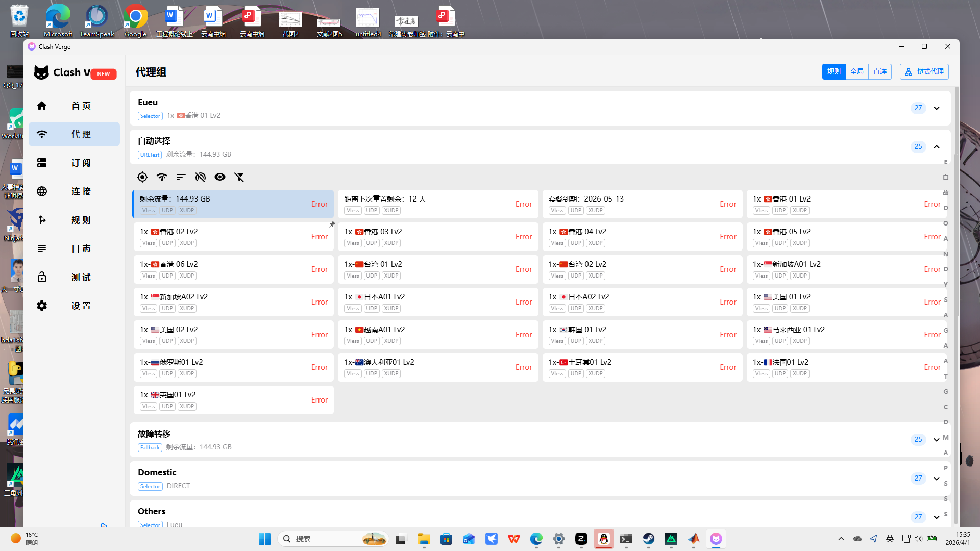Toggle the crossed-out filter icon
Viewport: 980px width, 551px height.
click(239, 177)
